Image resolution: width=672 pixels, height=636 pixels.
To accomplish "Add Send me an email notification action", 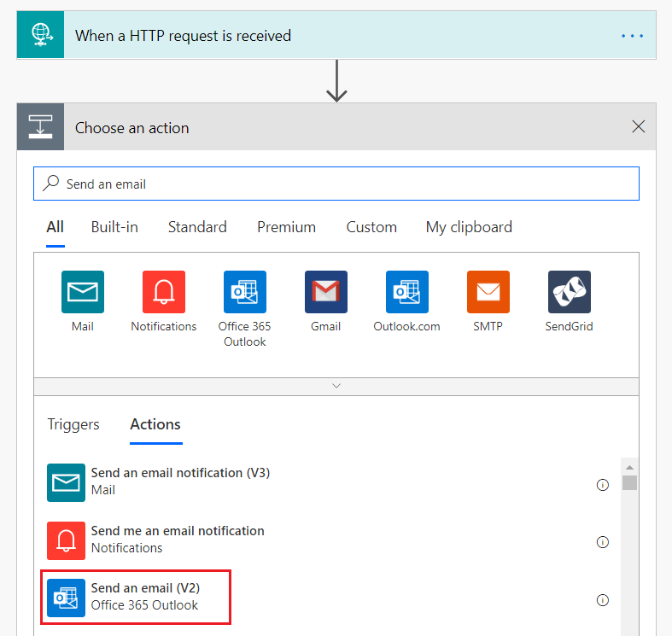I will pyautogui.click(x=178, y=539).
